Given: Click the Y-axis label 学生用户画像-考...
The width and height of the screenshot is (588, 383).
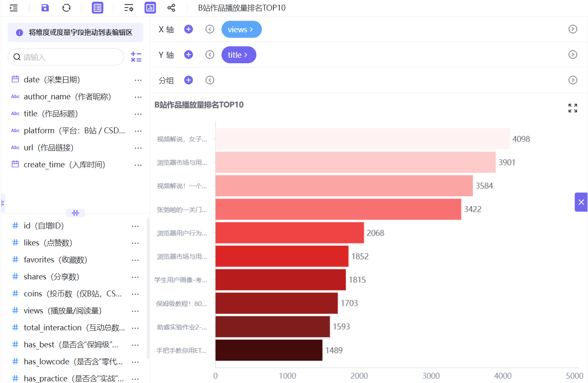Looking at the screenshot, I should (x=181, y=280).
